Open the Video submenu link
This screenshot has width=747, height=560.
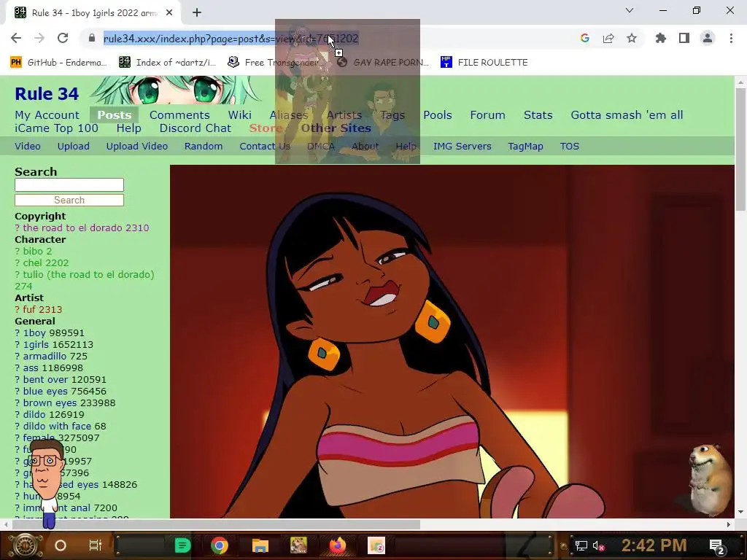click(x=28, y=146)
